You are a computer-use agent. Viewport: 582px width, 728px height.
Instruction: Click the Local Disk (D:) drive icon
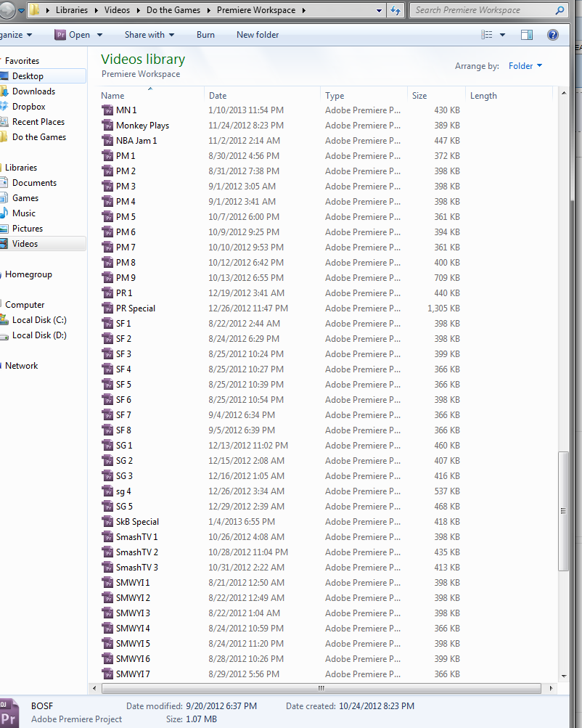tap(4, 335)
